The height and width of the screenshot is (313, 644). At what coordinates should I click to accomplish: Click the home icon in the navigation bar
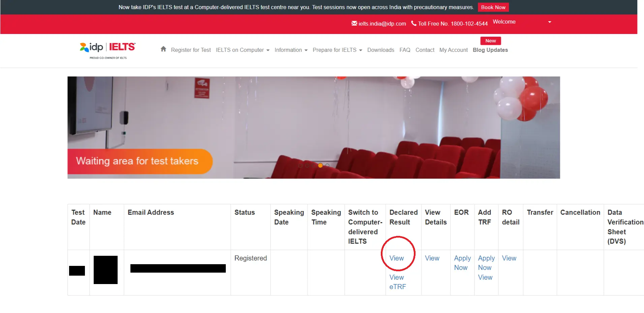[163, 49]
